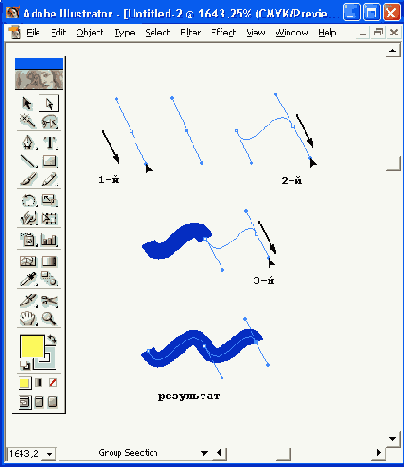This screenshot has width=404, height=467.
Task: Swap fill and stroke colors arrow
Action: click(x=52, y=340)
